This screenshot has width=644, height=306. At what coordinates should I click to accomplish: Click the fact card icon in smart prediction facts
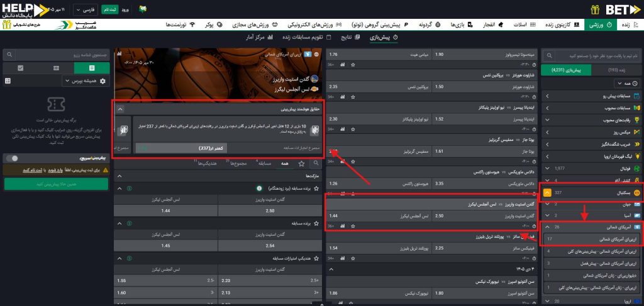point(316,131)
